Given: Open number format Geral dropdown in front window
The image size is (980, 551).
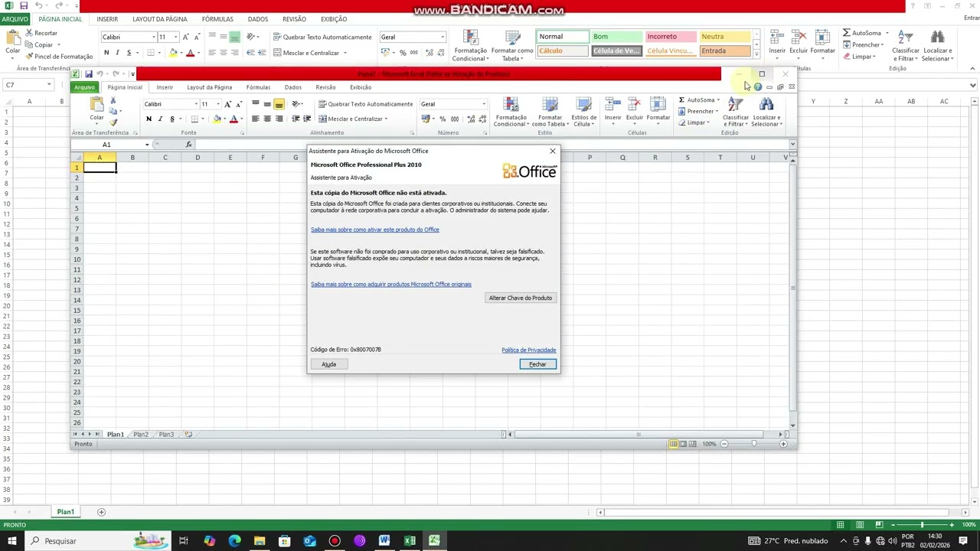Looking at the screenshot, I should (483, 104).
